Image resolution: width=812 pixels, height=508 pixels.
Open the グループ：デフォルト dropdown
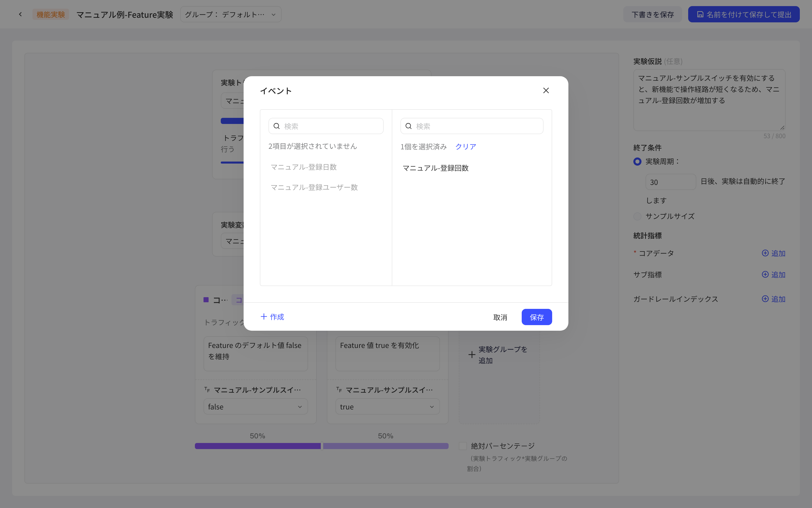pyautogui.click(x=230, y=14)
